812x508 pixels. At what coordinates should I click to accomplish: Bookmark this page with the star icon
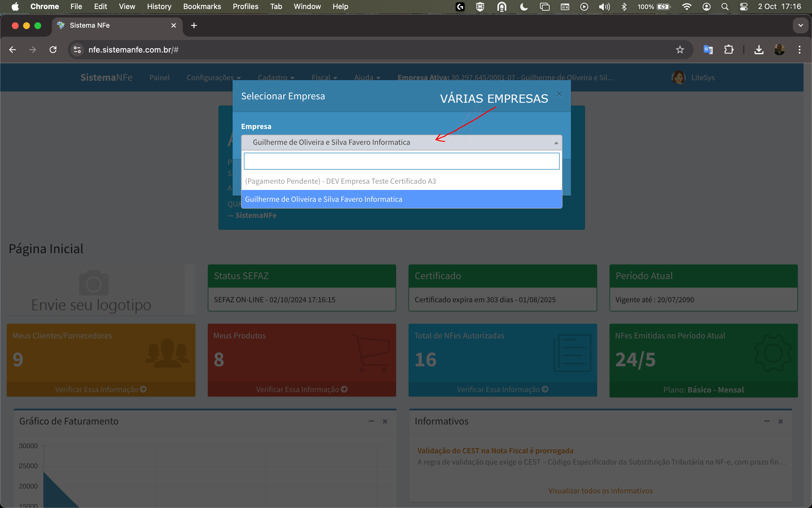(680, 50)
